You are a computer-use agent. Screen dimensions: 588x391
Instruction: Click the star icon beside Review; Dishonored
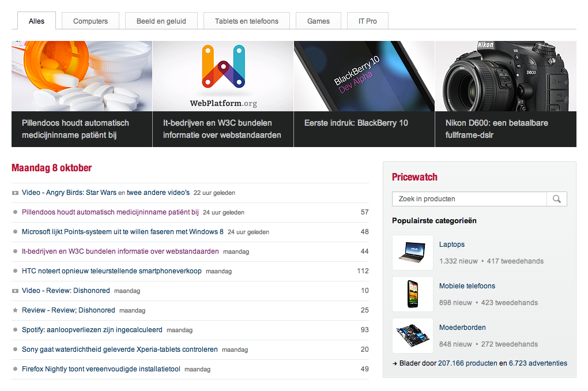point(15,310)
